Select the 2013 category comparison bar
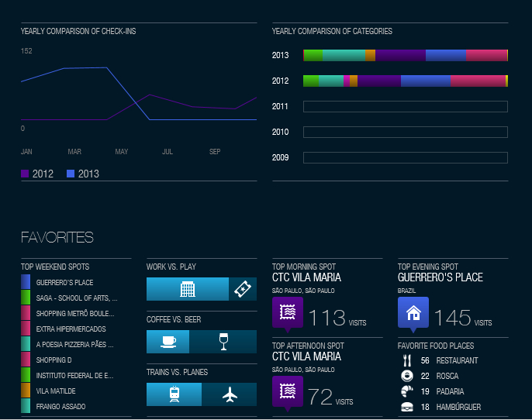This screenshot has height=420, width=532. click(405, 55)
